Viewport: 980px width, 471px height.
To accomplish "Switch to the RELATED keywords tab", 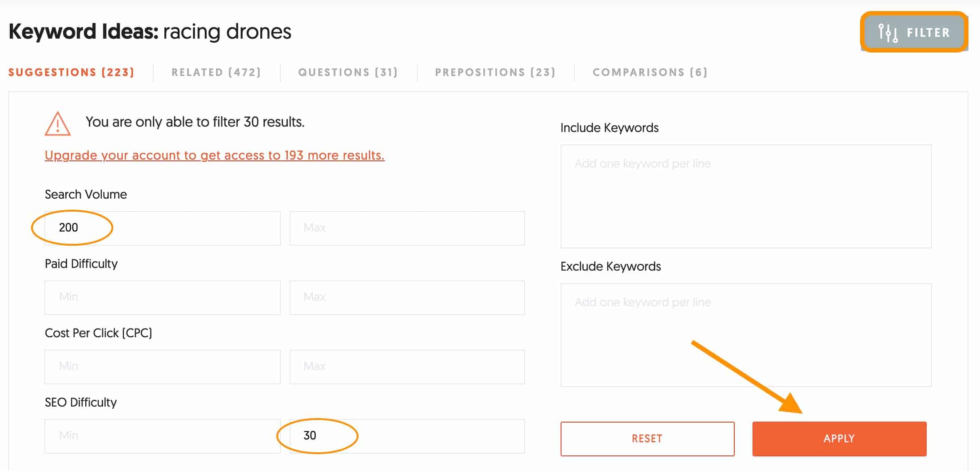I will click(x=216, y=72).
